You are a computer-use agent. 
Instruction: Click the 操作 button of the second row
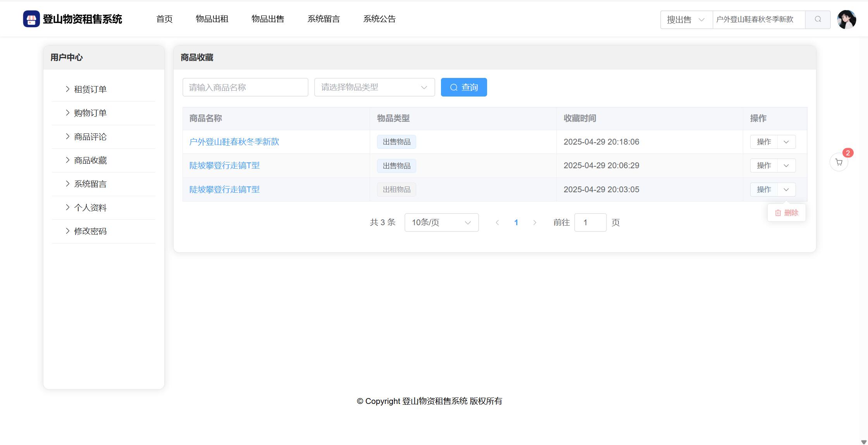[x=764, y=166]
